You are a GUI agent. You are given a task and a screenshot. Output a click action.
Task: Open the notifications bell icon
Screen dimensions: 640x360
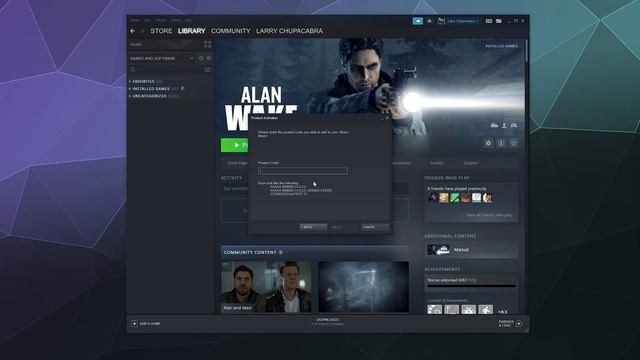(x=429, y=21)
